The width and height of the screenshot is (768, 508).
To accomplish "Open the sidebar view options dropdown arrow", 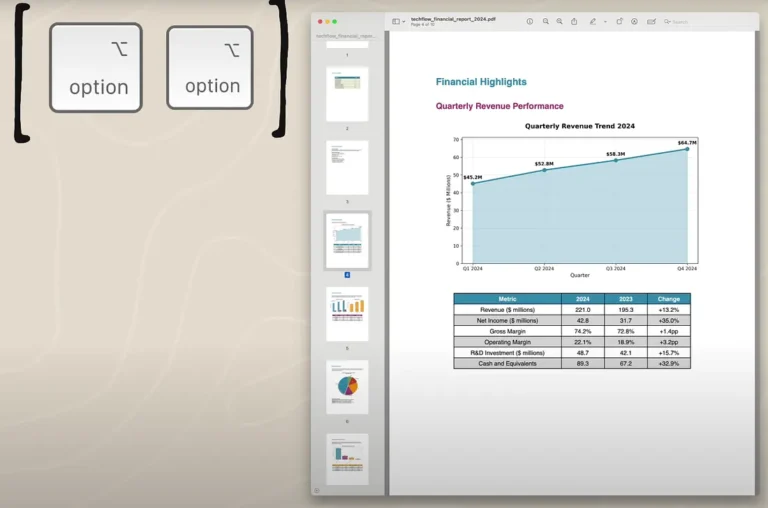I will [x=404, y=22].
